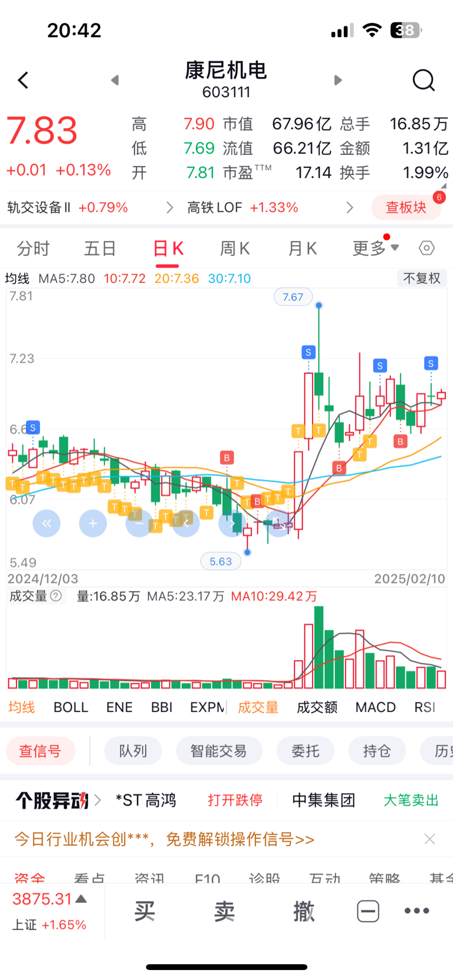The height and width of the screenshot is (980, 453).
Task: Tap the 康尼机电 stock title
Action: coord(226,70)
